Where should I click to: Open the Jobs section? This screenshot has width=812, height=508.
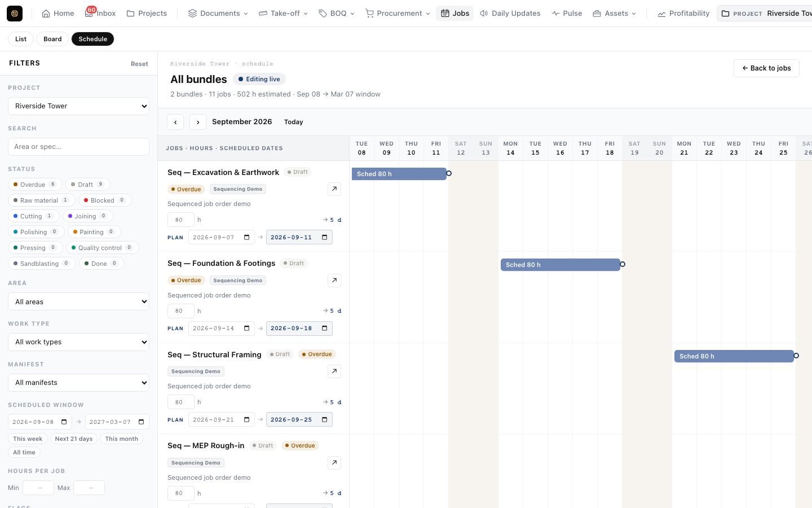[454, 14]
